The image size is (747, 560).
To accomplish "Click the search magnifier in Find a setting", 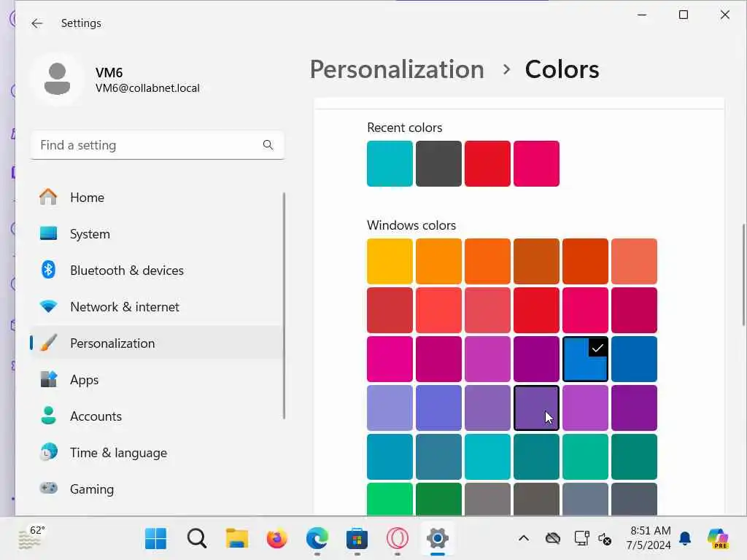I will click(268, 145).
